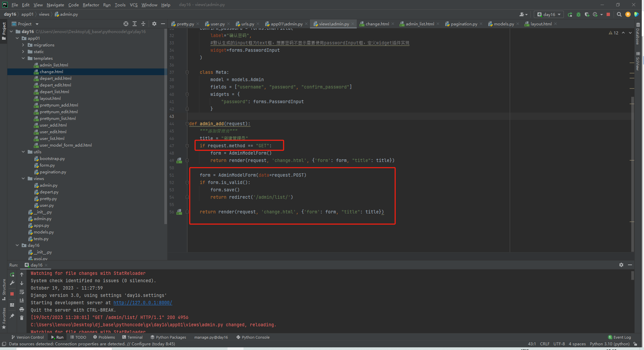The height and width of the screenshot is (350, 644).
Task: Click the trash icon to clear console
Action: pos(22,318)
